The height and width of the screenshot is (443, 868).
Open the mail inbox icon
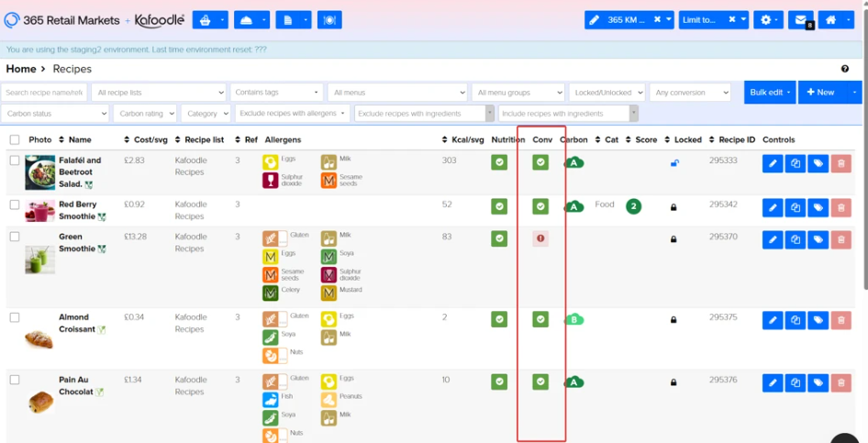pos(800,20)
